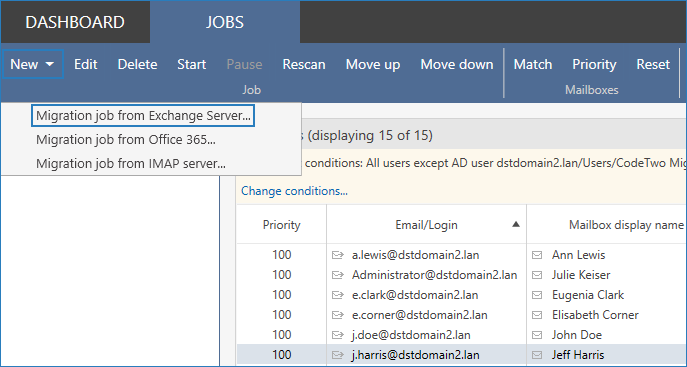Viewport: 687px width, 367px height.
Task: Click Match in Mailboxes group
Action: 533,64
